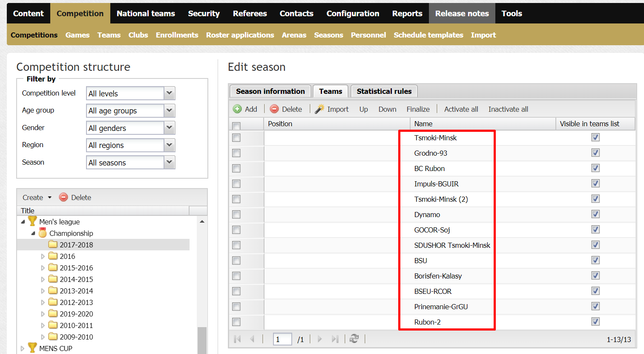Open the Referees menu

click(250, 13)
